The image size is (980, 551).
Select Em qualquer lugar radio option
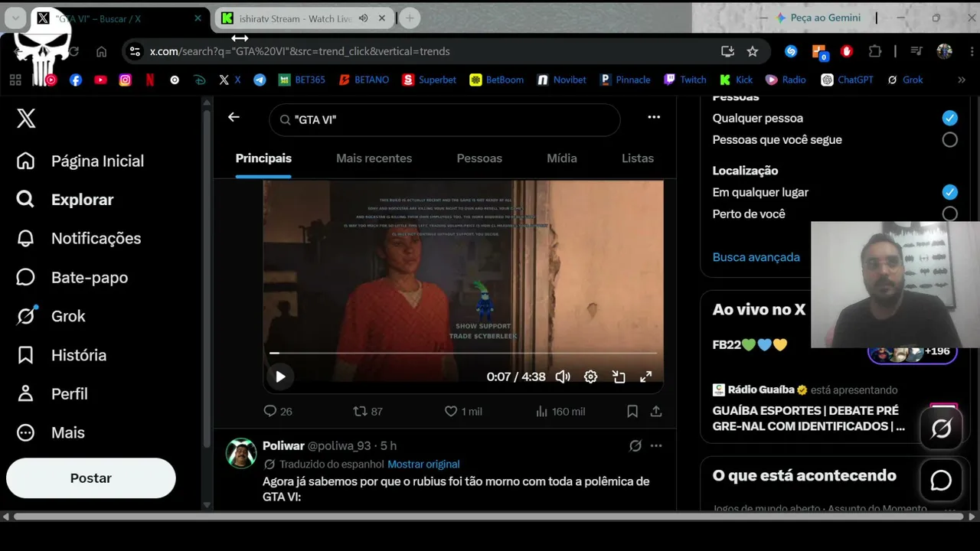950,192
